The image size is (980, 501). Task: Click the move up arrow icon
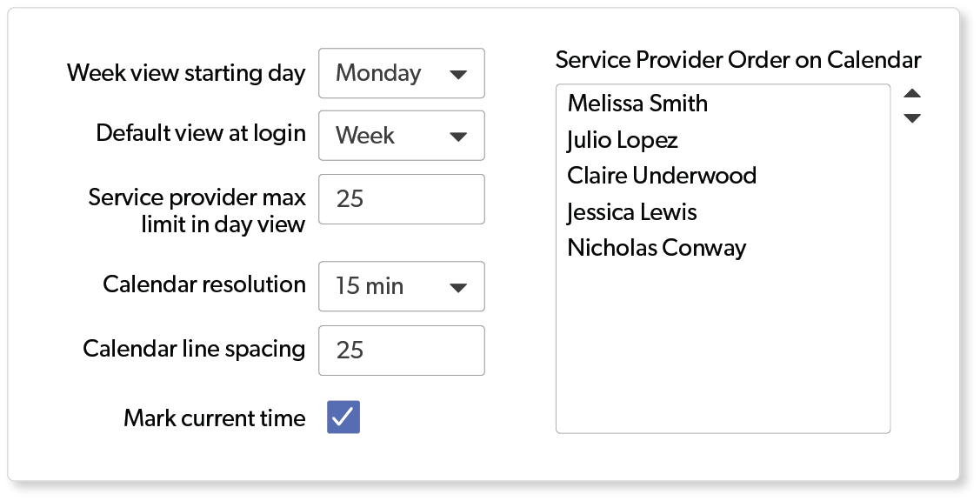[x=912, y=94]
